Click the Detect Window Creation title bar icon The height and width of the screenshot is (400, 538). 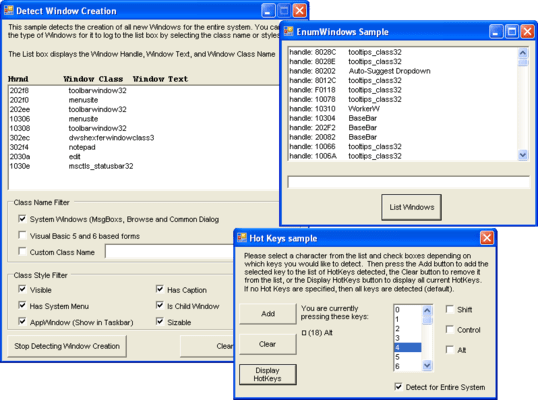click(9, 11)
